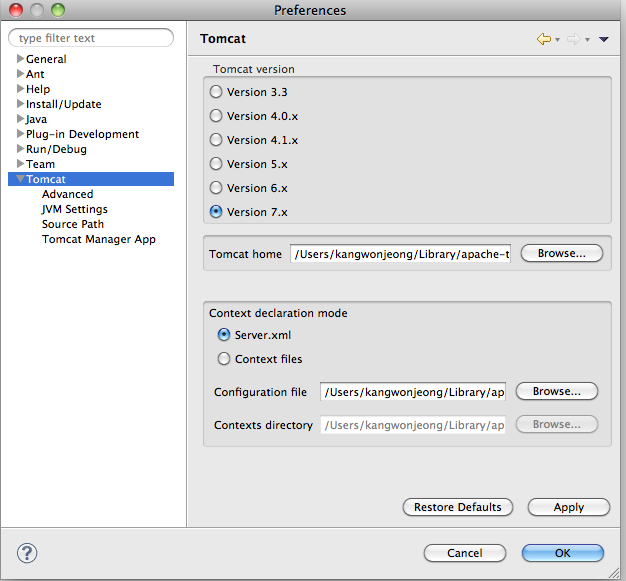Click the back navigation arrow icon
The height and width of the screenshot is (581, 626).
[x=544, y=39]
